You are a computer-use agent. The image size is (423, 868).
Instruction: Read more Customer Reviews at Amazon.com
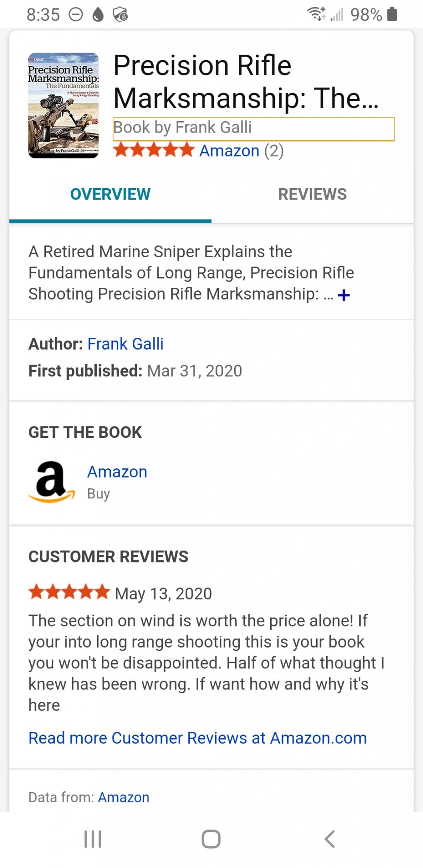click(197, 738)
